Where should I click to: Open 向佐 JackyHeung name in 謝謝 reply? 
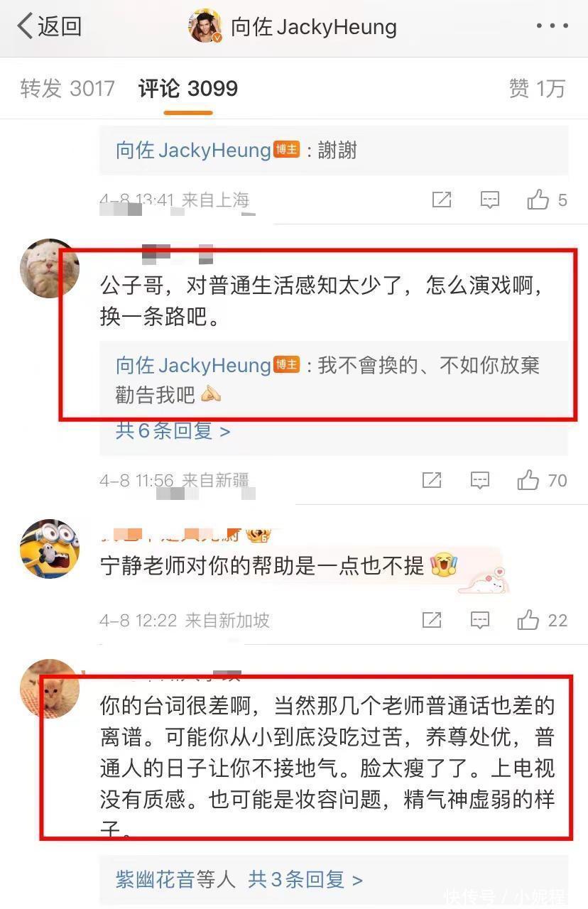click(x=193, y=151)
